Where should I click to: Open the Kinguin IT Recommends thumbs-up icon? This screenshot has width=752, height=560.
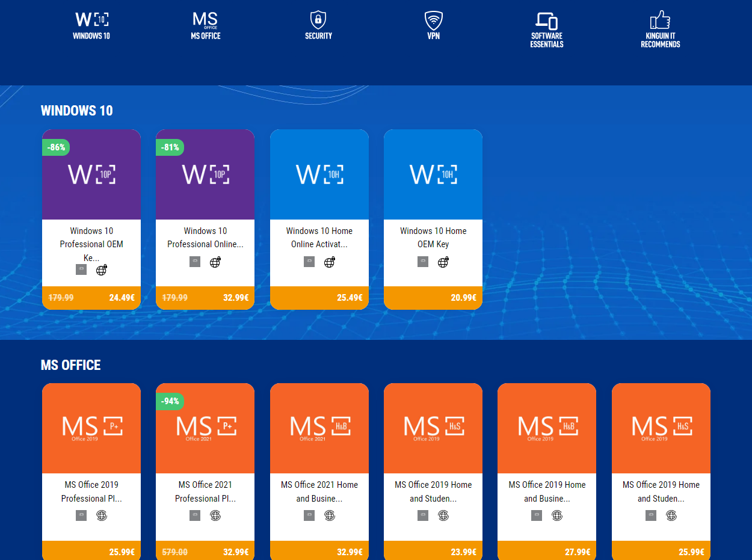click(660, 20)
